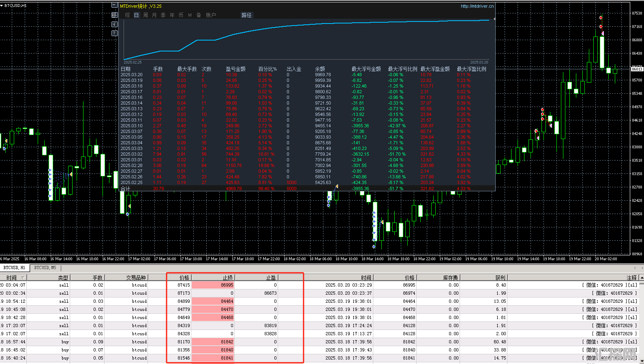Open the 备 remarks tab

click(199, 15)
